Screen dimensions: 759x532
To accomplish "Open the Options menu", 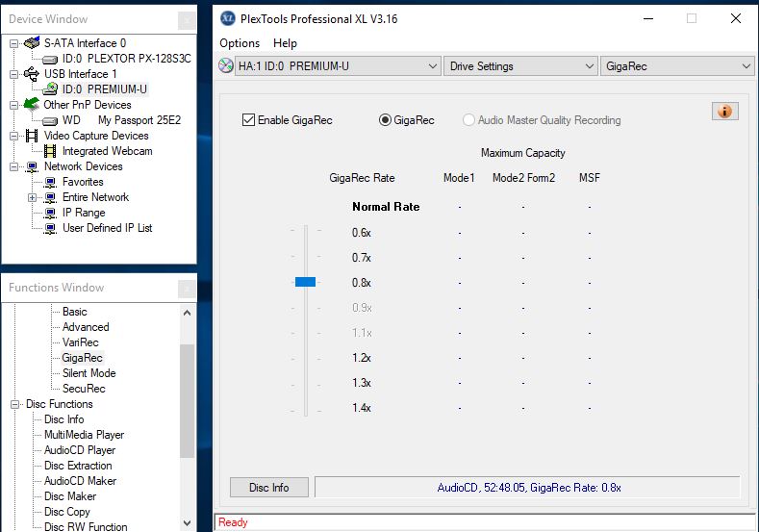I will coord(240,43).
